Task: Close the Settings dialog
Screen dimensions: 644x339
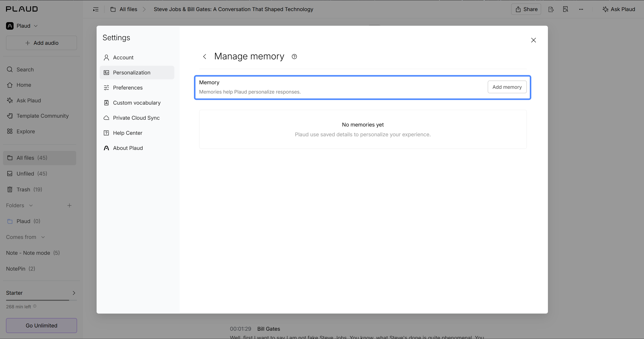Action: (534, 40)
